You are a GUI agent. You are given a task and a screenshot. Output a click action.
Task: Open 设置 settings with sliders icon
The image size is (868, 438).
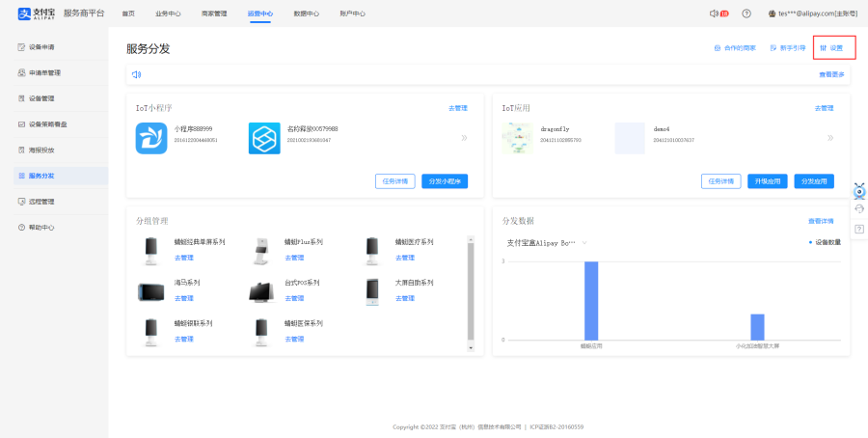pos(831,48)
